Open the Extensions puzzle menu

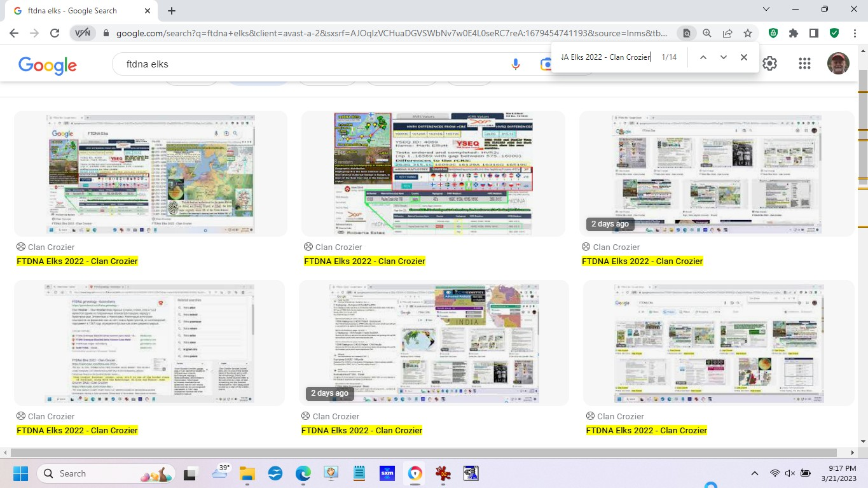coord(794,33)
